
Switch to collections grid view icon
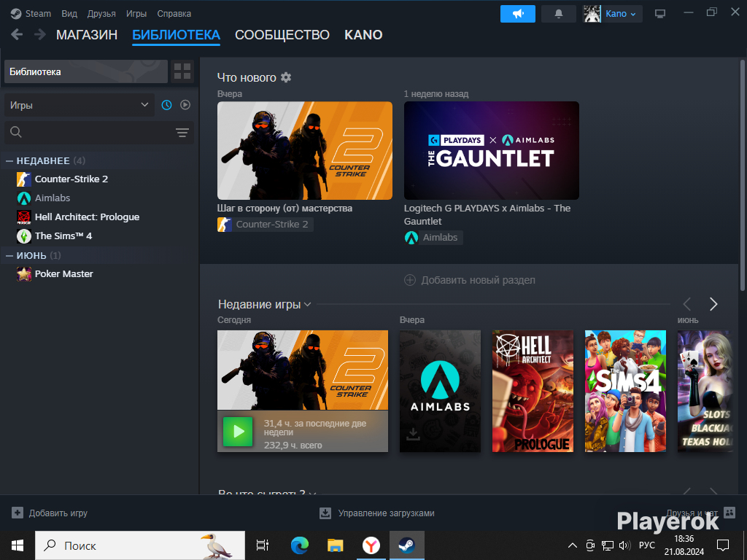click(182, 71)
